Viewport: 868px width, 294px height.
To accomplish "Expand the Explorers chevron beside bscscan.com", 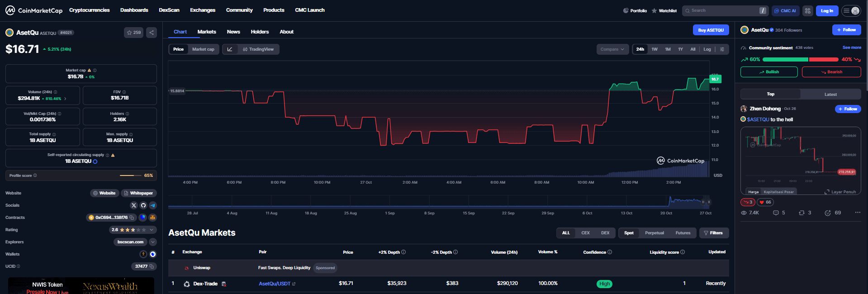I will 153,242.
